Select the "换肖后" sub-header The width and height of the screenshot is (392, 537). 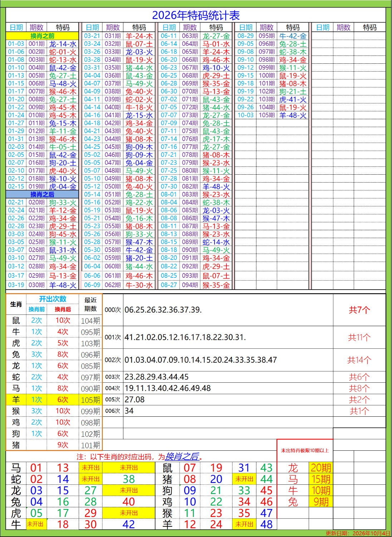pos(63,309)
